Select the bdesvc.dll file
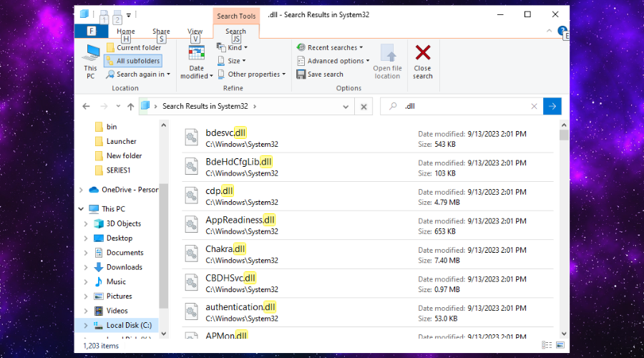644x358 pixels. [x=368, y=138]
